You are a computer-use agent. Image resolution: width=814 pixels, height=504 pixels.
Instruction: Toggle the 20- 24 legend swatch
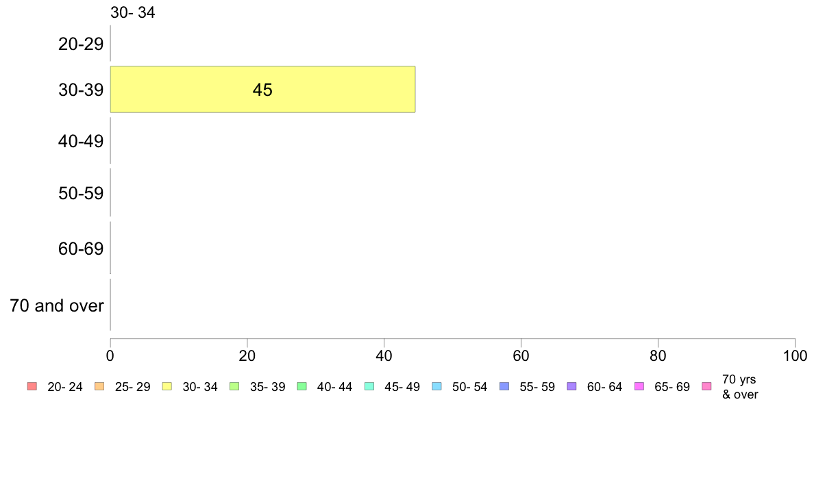tap(32, 386)
